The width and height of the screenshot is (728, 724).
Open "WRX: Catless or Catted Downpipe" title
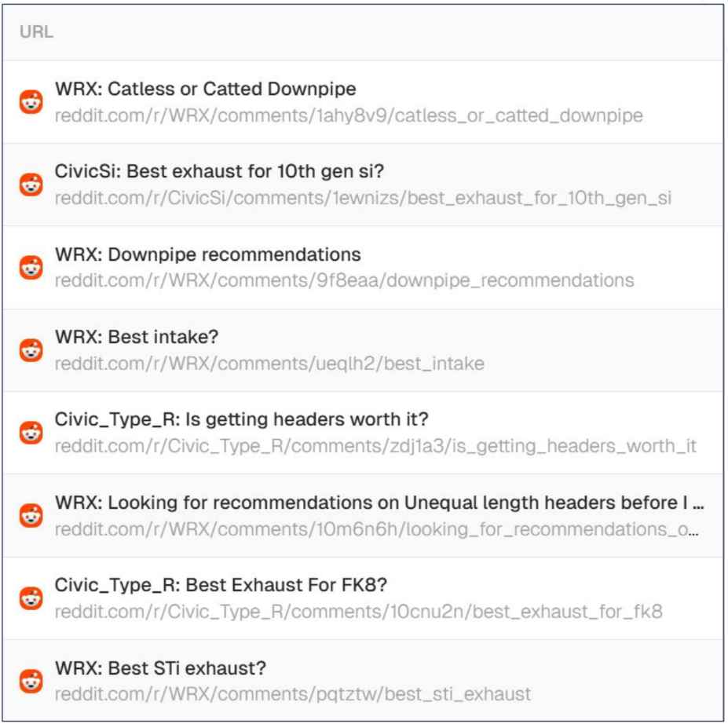pos(205,89)
